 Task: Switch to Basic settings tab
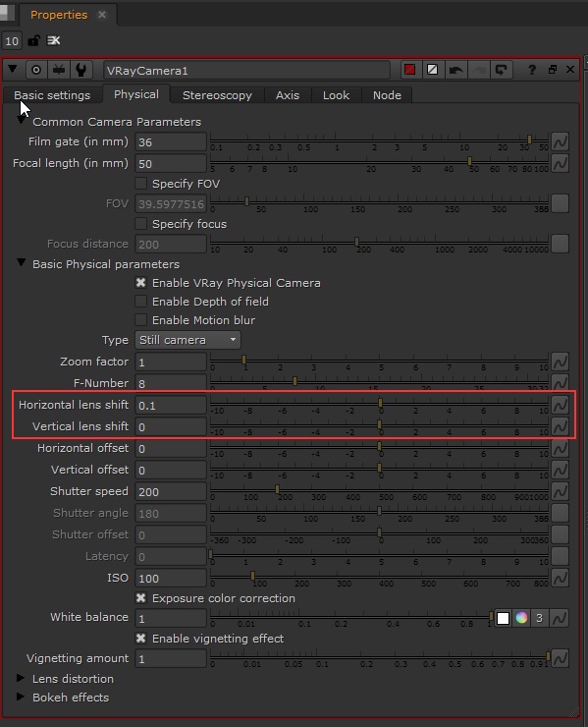click(52, 95)
